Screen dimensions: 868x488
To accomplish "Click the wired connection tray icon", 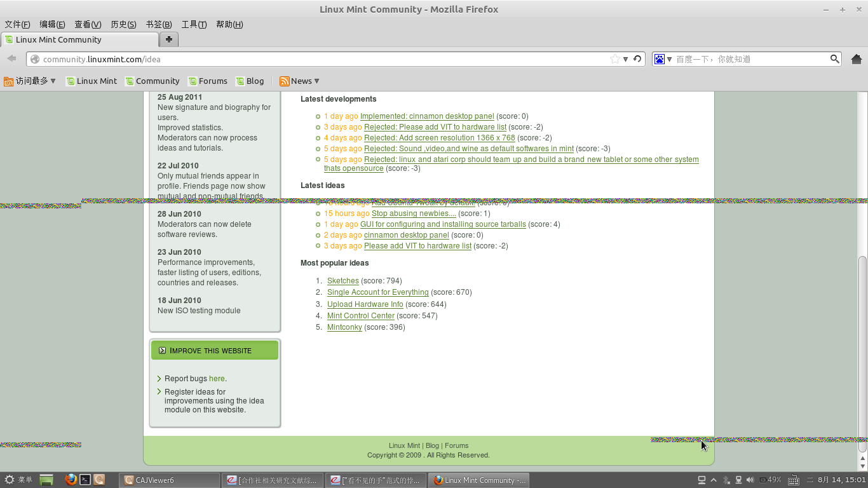I will coord(738,480).
